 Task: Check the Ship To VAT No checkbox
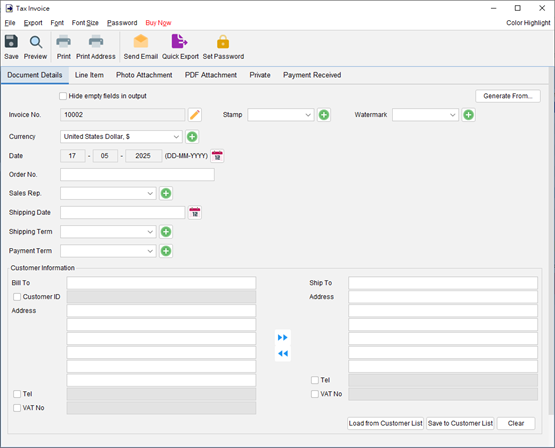(x=315, y=394)
